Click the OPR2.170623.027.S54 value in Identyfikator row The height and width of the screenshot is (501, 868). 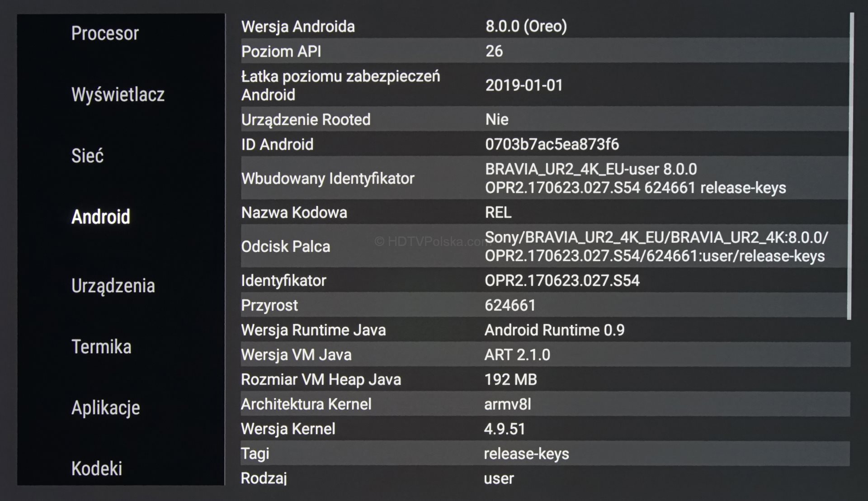pos(562,281)
